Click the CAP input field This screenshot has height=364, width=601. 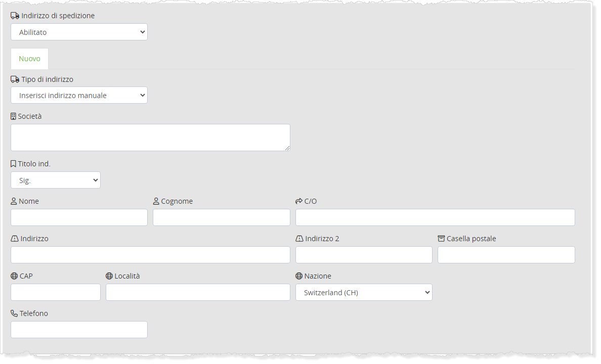(56, 292)
